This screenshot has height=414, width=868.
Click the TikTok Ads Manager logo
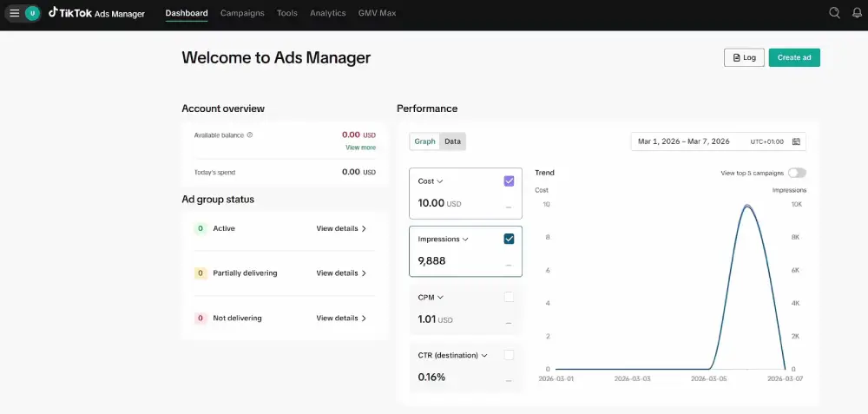point(96,13)
